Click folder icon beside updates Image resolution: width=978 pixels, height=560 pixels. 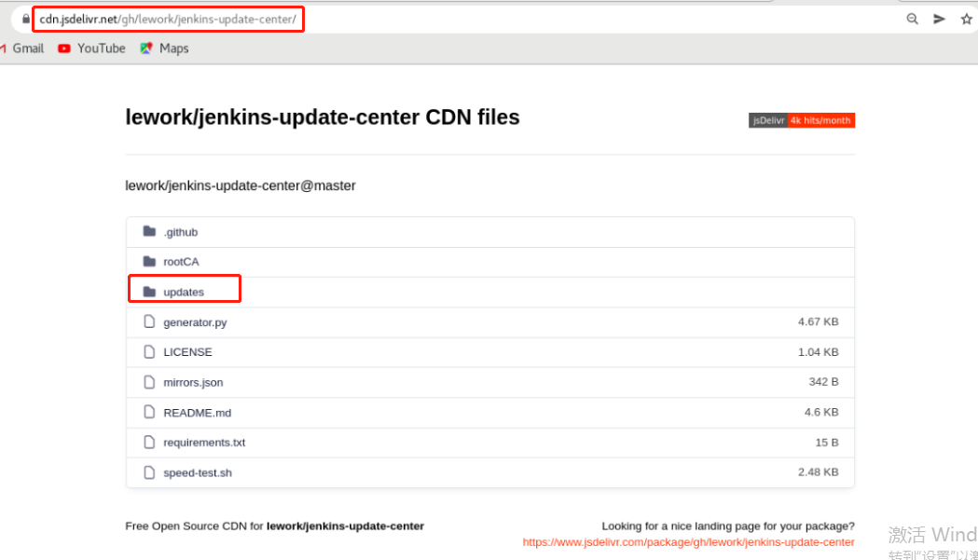coord(149,292)
